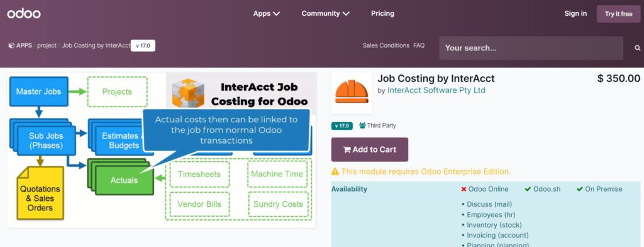Click the Sign in link

[x=575, y=14]
